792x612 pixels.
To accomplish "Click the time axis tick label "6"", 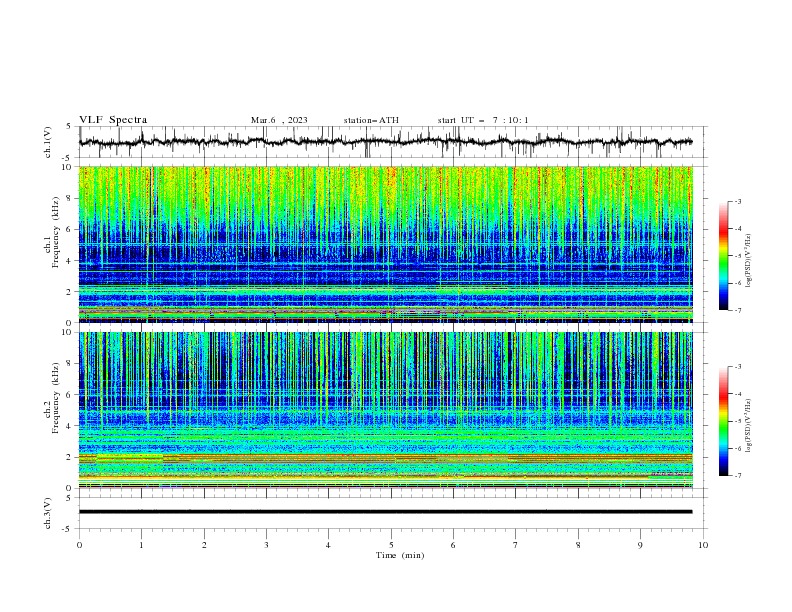I will (454, 545).
